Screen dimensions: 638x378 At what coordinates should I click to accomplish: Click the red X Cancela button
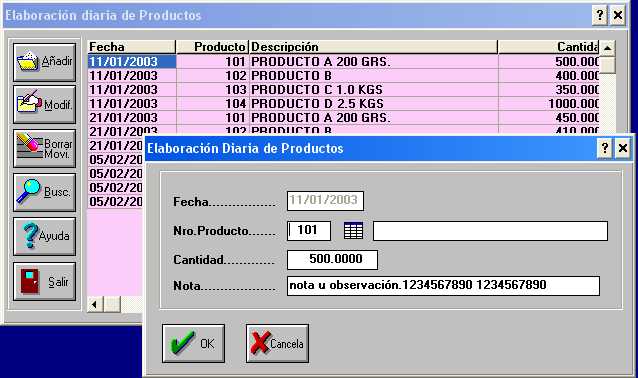(x=277, y=343)
